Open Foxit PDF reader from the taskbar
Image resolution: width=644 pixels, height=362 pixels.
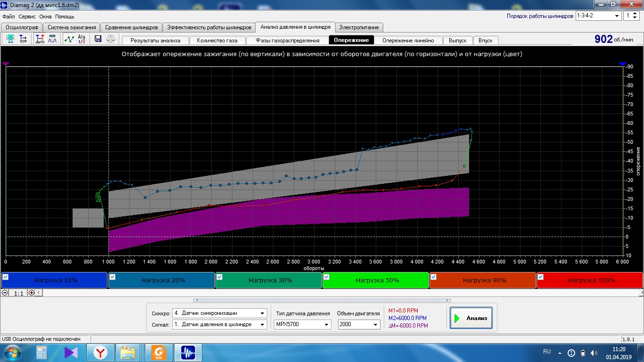(159, 352)
